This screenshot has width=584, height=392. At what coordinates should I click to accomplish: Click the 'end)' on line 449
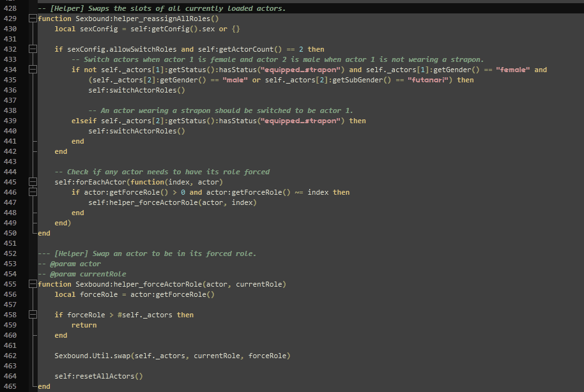[63, 223]
